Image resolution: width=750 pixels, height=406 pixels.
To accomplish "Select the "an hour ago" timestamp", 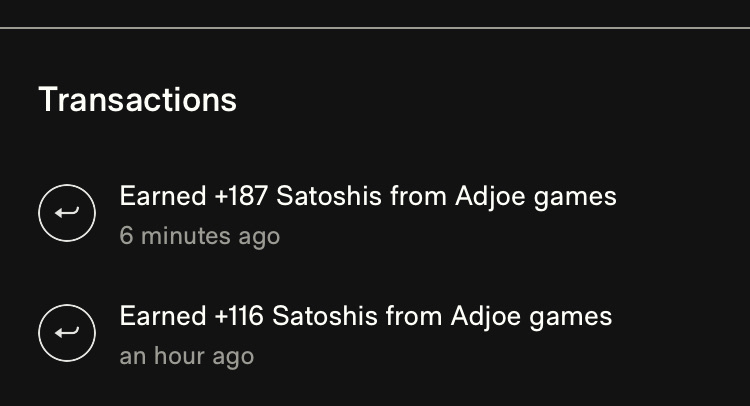I will click(x=186, y=356).
